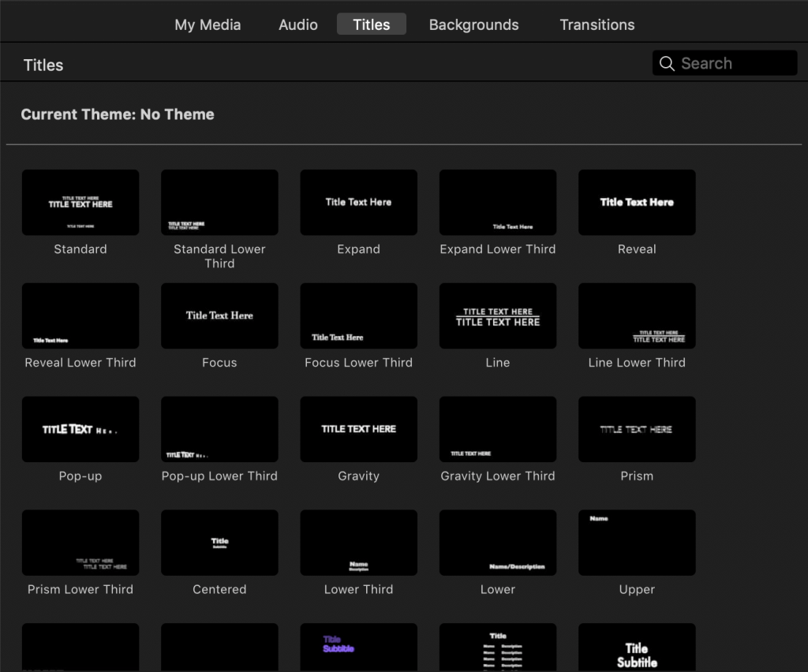Select the purple Title Subtitle thumbnail
This screenshot has height=672, width=808.
click(x=358, y=647)
